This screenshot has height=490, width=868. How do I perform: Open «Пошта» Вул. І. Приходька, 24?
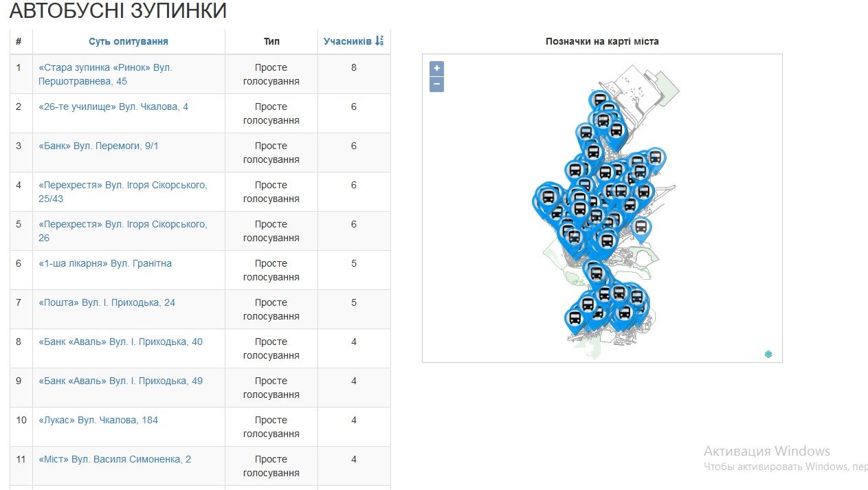(x=107, y=302)
